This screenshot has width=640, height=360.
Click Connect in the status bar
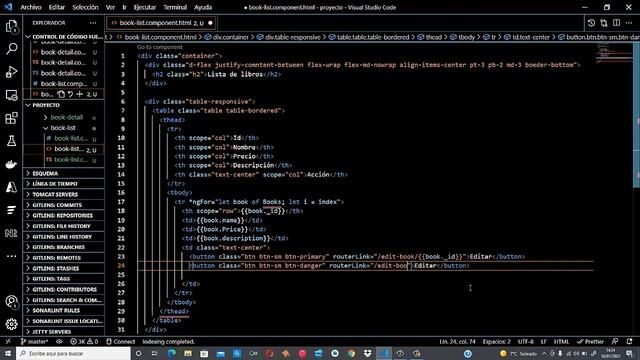pyautogui.click(x=120, y=342)
